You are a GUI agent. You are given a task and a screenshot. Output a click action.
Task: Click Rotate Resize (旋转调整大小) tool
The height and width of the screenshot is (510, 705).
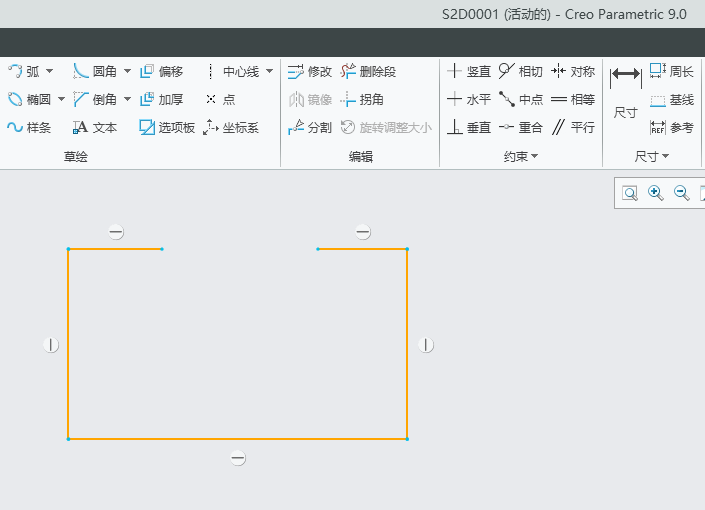coord(386,128)
